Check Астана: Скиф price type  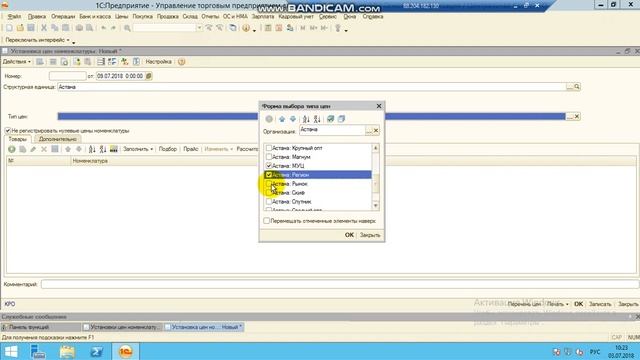pyautogui.click(x=269, y=193)
